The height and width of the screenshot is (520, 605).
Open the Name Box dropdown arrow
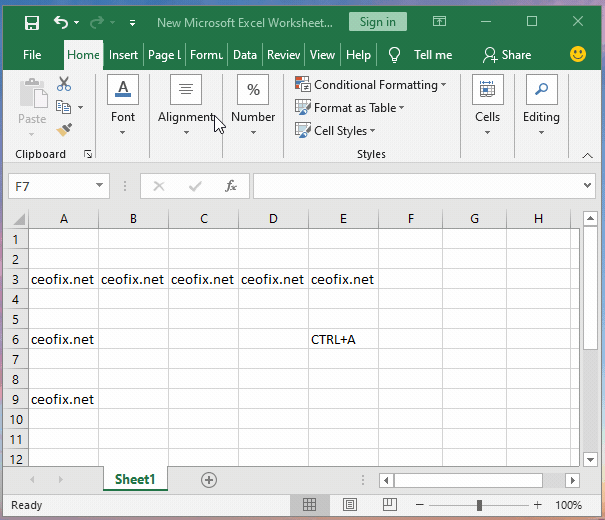click(100, 186)
